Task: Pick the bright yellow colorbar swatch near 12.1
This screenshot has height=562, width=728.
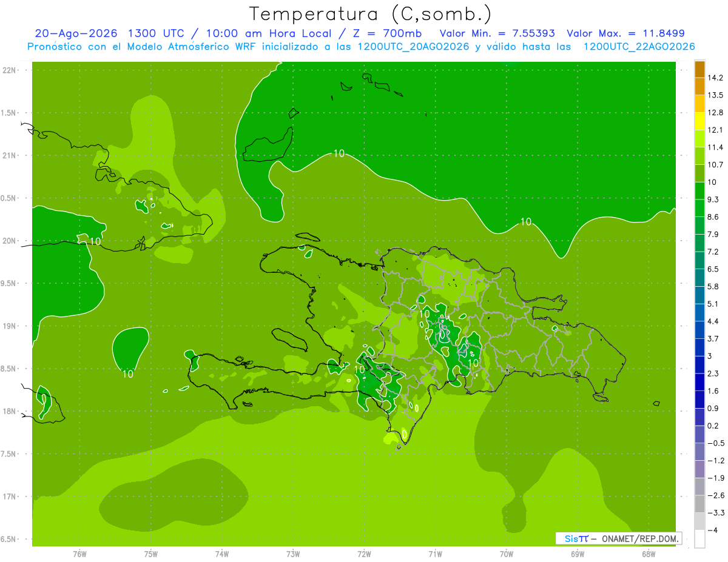Action: pos(699,121)
